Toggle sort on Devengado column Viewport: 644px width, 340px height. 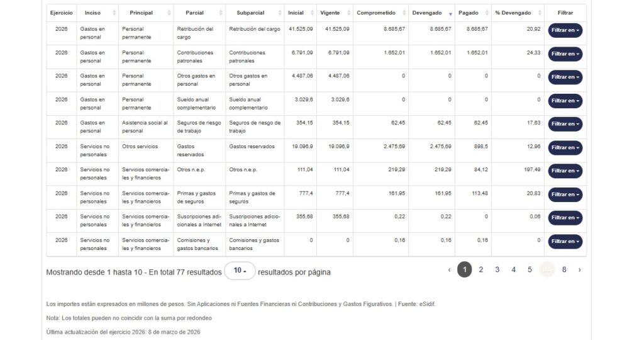[x=431, y=13]
